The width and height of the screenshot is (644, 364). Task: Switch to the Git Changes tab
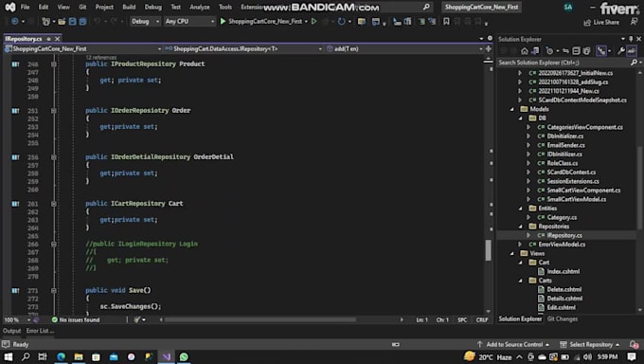pyautogui.click(x=563, y=318)
